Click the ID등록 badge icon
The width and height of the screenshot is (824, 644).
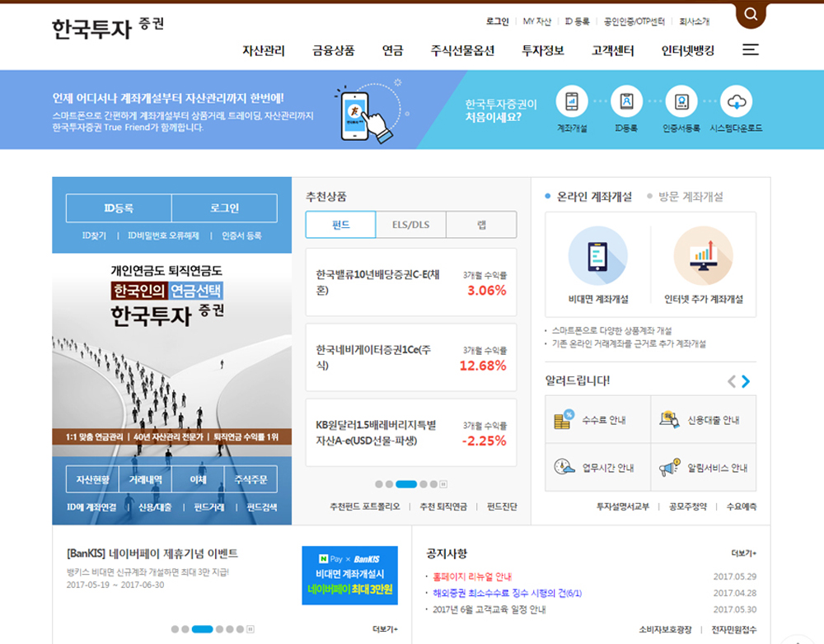coord(626,101)
